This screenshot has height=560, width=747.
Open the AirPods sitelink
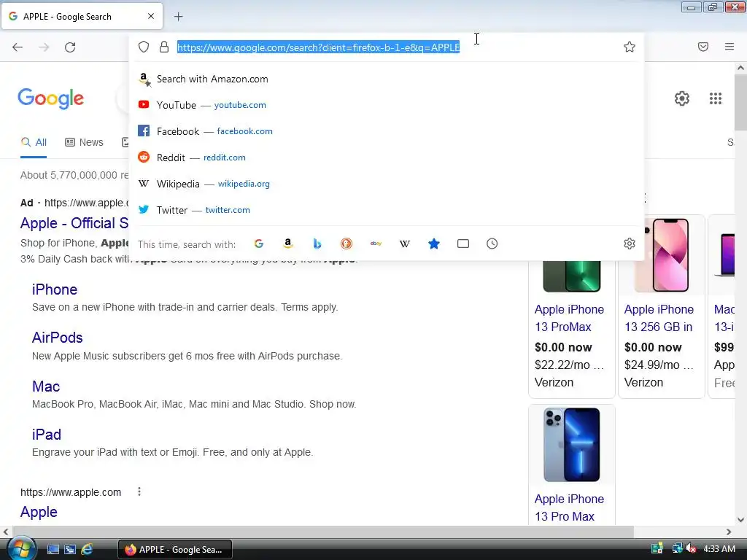pyautogui.click(x=57, y=338)
